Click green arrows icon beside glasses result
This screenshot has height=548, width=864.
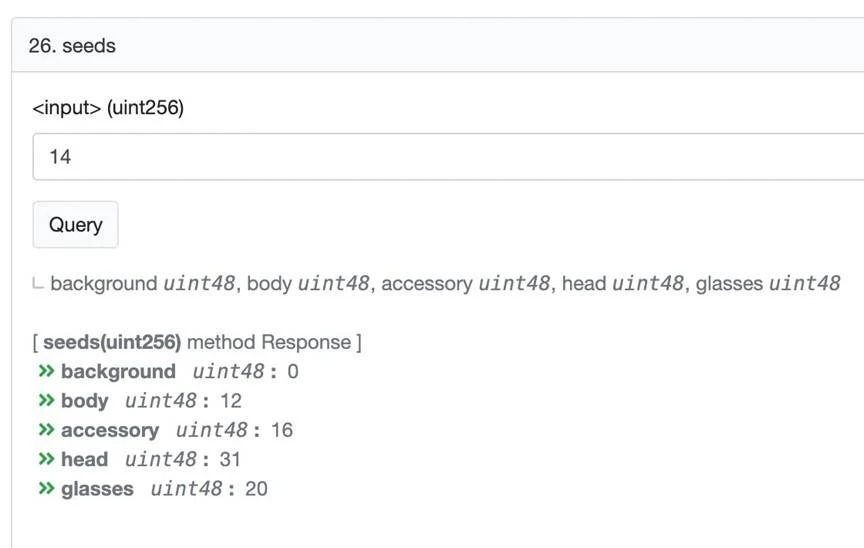(x=46, y=488)
